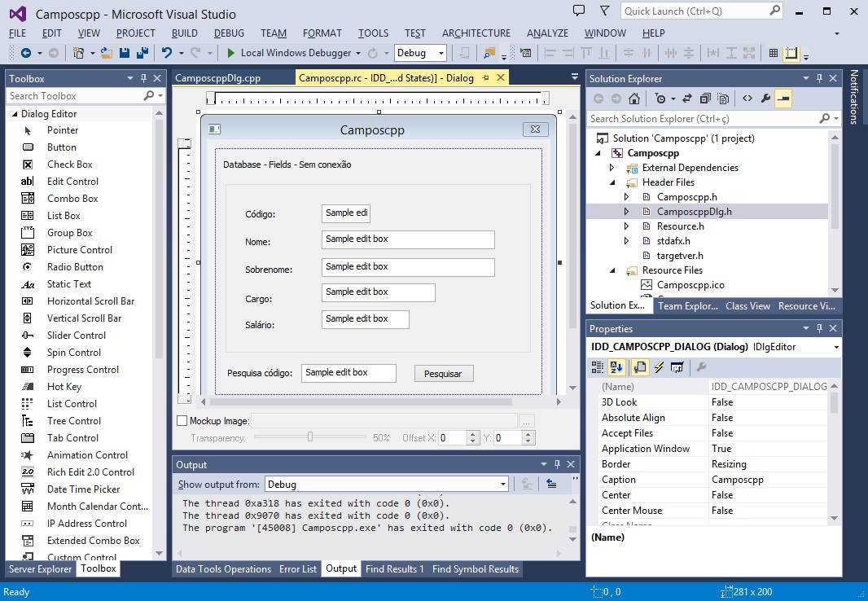Click the Undo arrow in the toolbar
868x601 pixels.
pyautogui.click(x=167, y=53)
